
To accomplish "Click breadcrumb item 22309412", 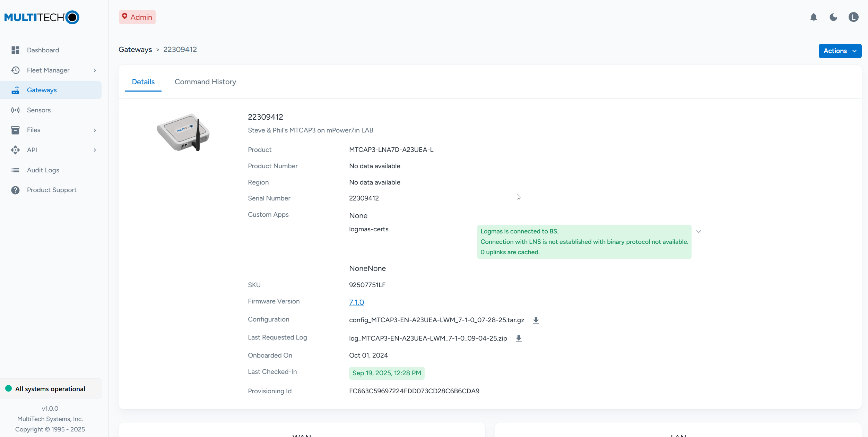I will coord(180,50).
